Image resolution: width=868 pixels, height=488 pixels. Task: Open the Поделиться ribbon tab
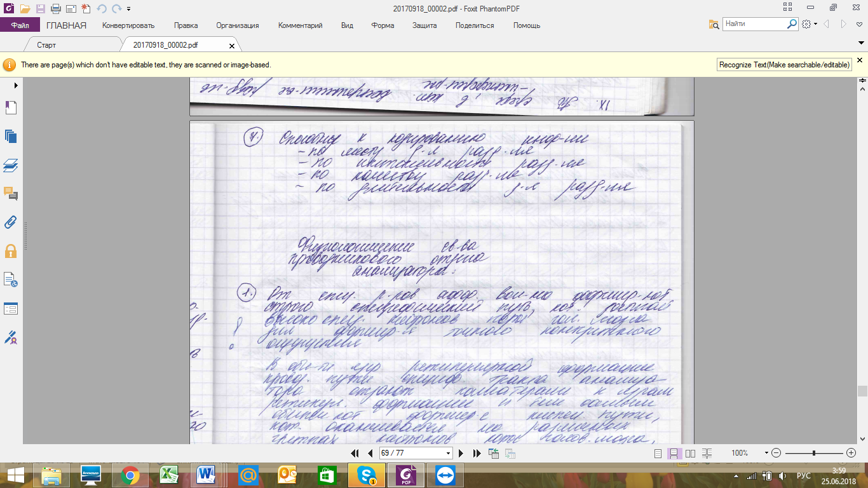475,25
